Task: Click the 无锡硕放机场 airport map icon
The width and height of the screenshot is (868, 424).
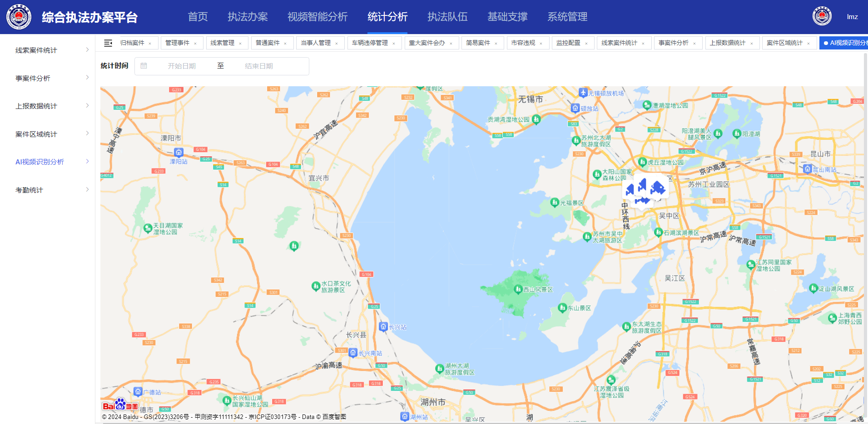Action: click(x=583, y=93)
